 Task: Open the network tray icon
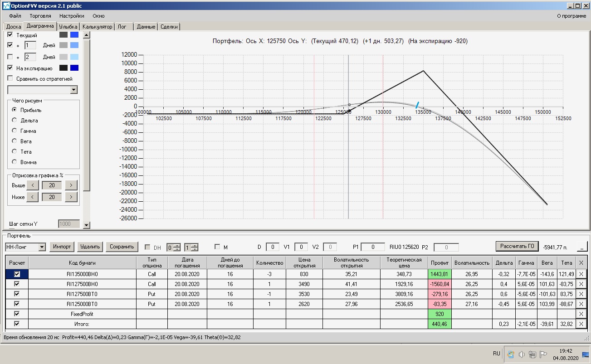click(x=532, y=354)
